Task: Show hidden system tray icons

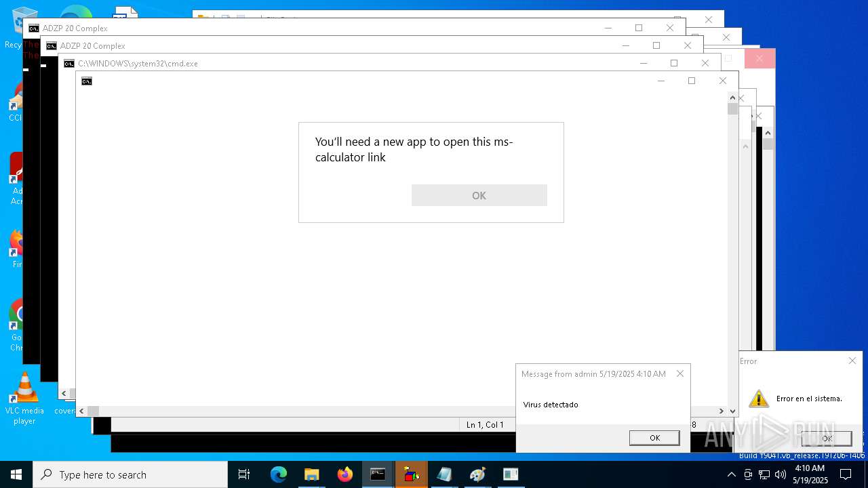Action: [731, 474]
